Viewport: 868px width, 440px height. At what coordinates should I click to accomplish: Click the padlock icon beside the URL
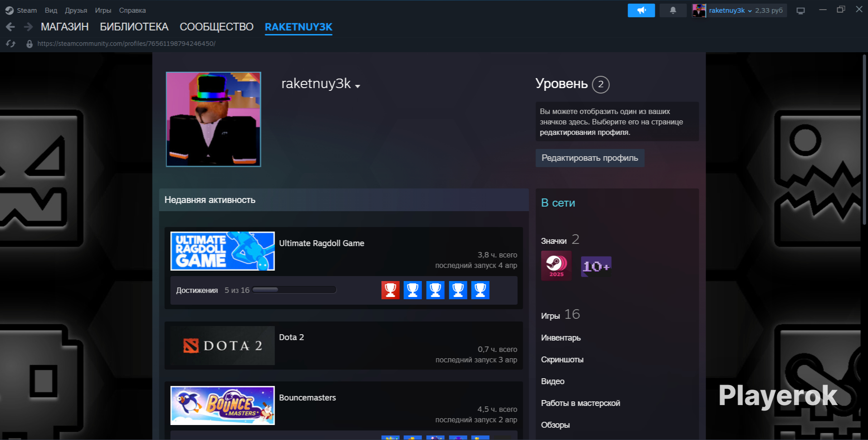click(x=29, y=44)
